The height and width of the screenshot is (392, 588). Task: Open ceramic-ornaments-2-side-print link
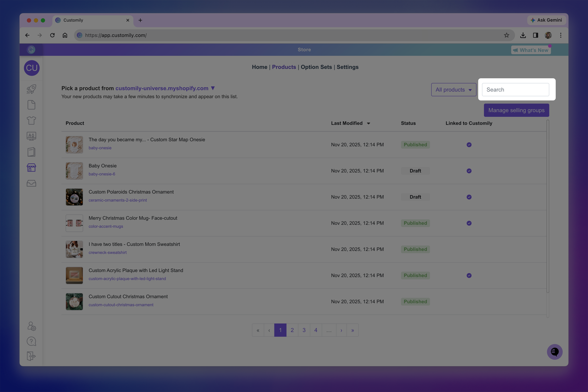pos(118,200)
